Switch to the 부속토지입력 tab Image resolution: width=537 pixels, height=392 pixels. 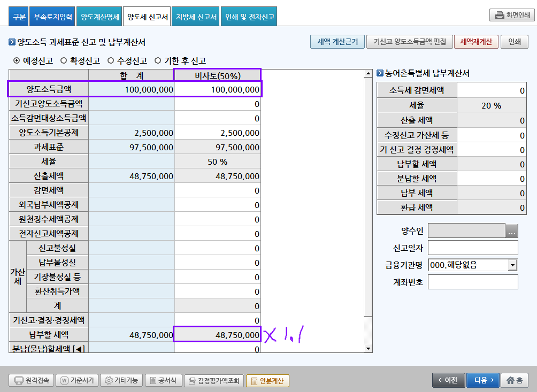pos(53,17)
